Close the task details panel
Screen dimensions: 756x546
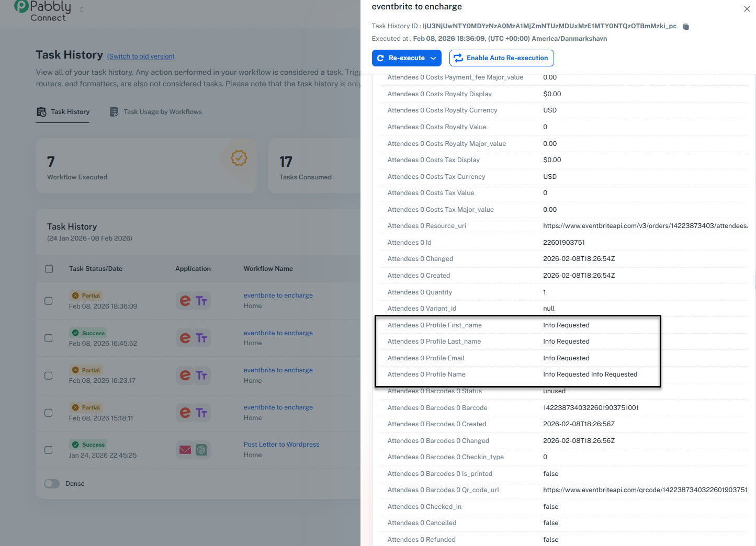click(747, 9)
